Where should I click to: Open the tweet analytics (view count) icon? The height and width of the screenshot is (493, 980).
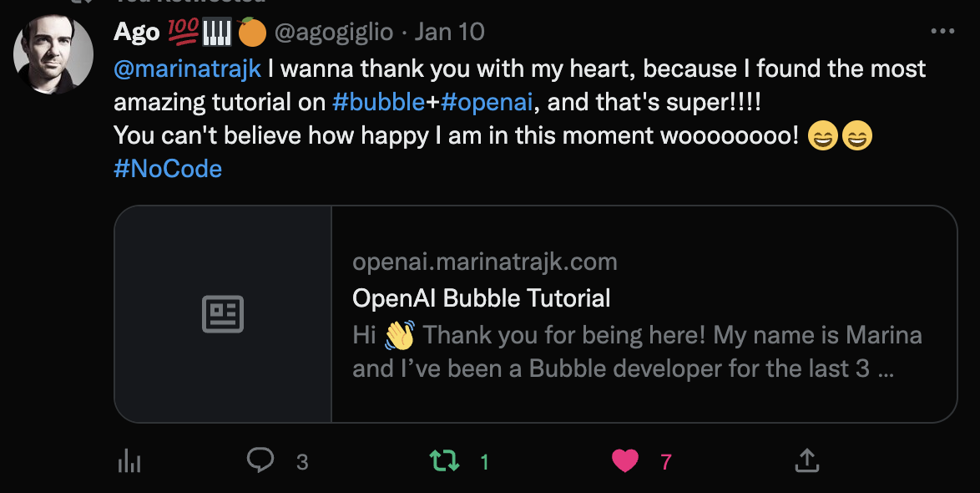[130, 460]
